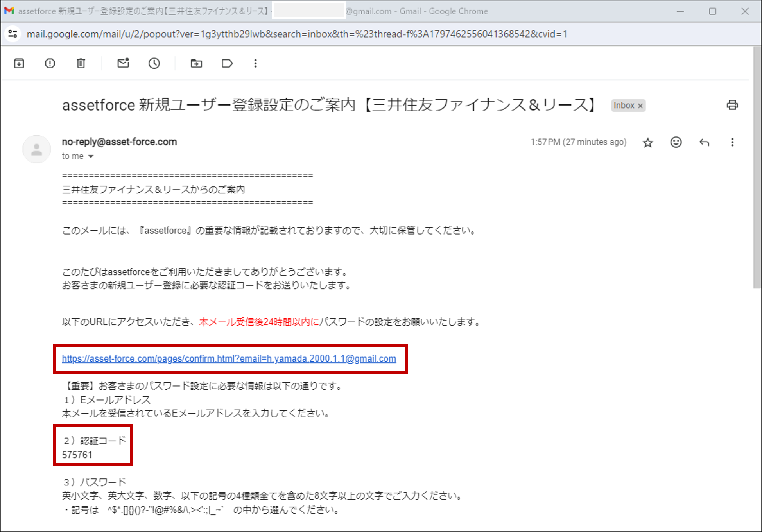Open the Move to folder icon
Screen dimensions: 762x532
pos(196,63)
